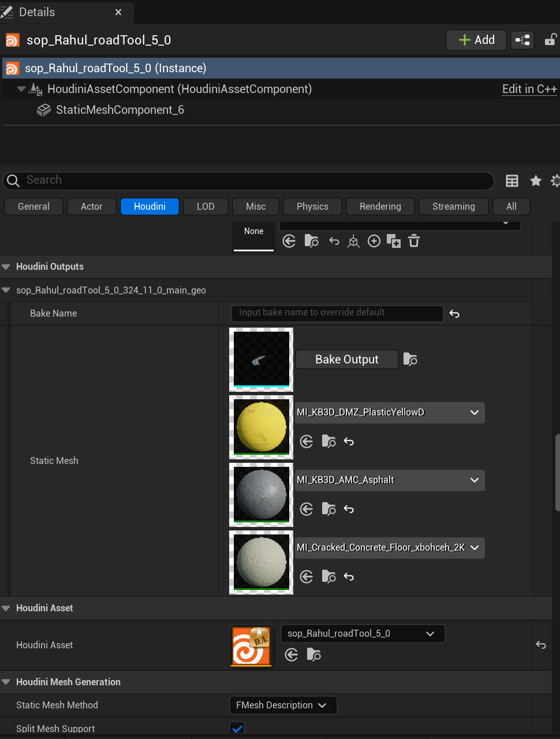Toggle the favorites star filter
560x739 pixels.
pos(536,180)
